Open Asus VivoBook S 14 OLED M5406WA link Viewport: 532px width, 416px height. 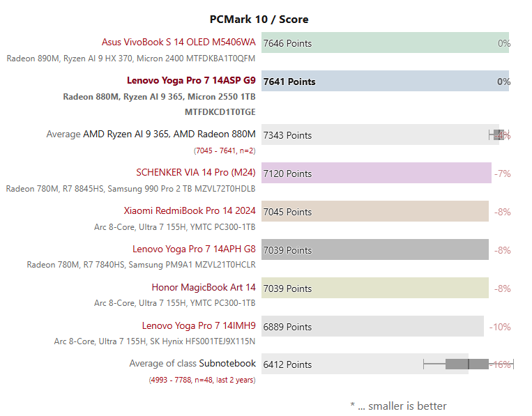[178, 42]
